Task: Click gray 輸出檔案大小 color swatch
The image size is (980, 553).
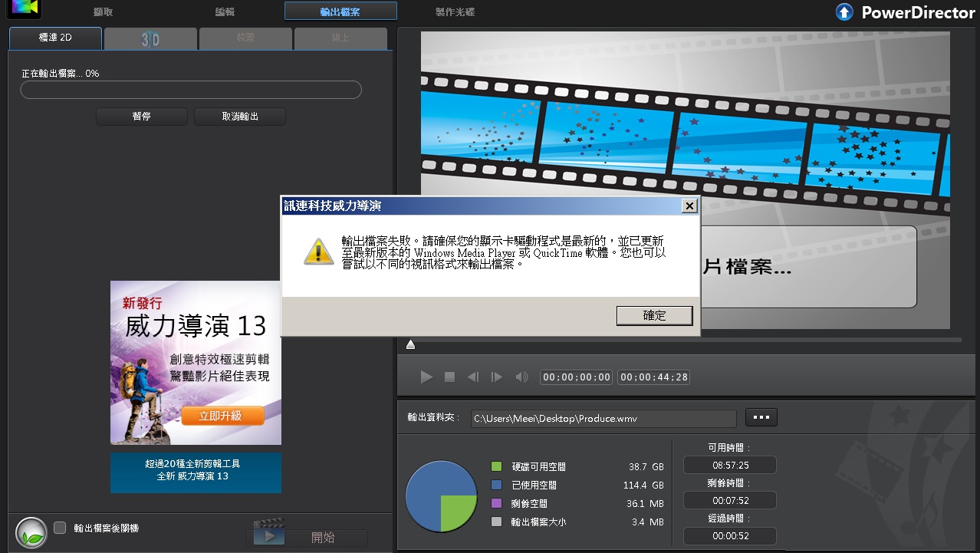Action: coord(496,522)
